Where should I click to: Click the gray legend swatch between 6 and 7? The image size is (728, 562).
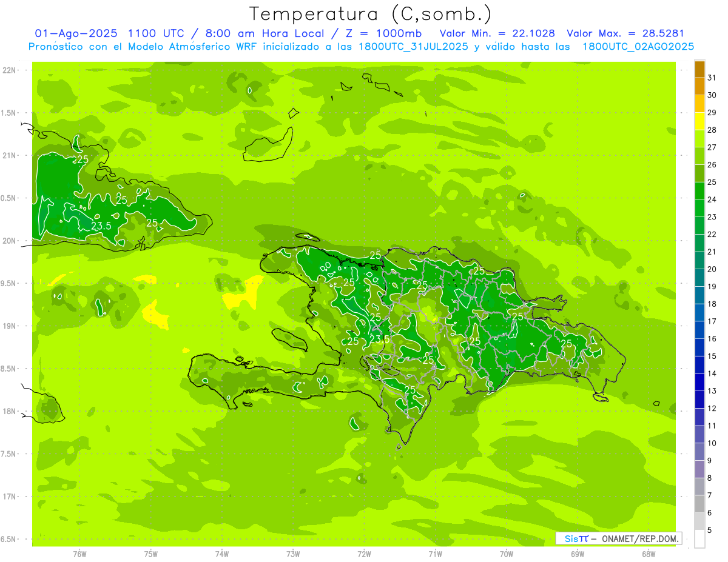click(699, 504)
